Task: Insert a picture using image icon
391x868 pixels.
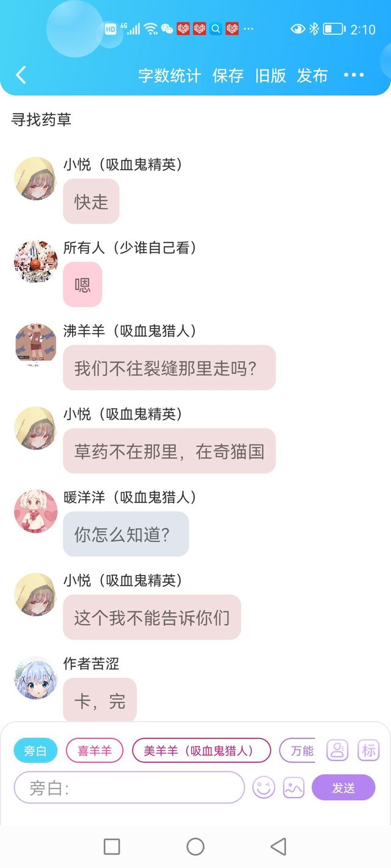Action: coord(294,787)
